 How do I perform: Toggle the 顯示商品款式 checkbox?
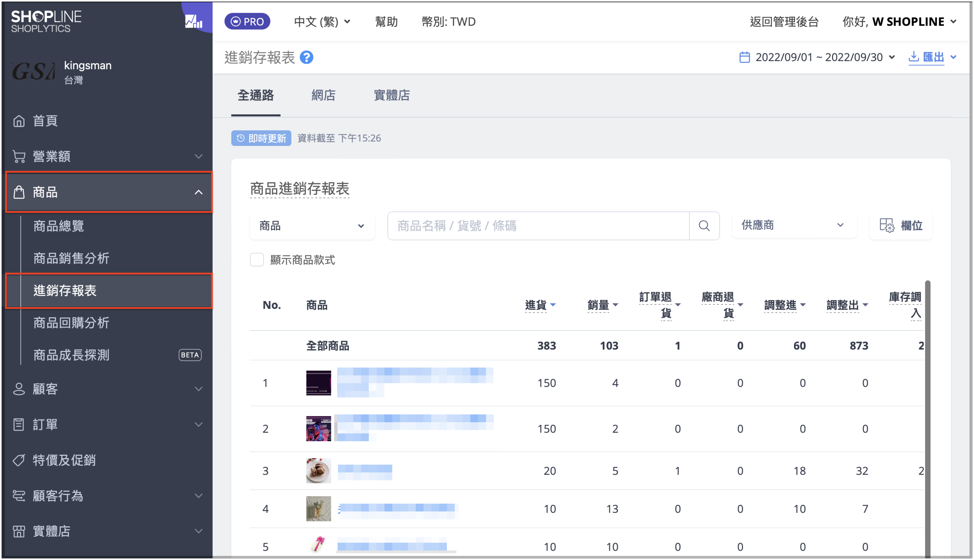pos(257,260)
